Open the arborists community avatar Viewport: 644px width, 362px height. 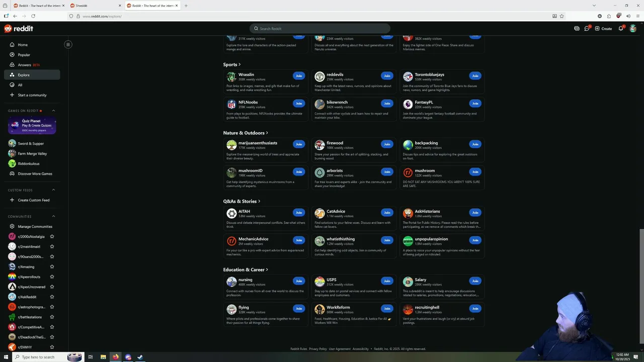coord(319,172)
